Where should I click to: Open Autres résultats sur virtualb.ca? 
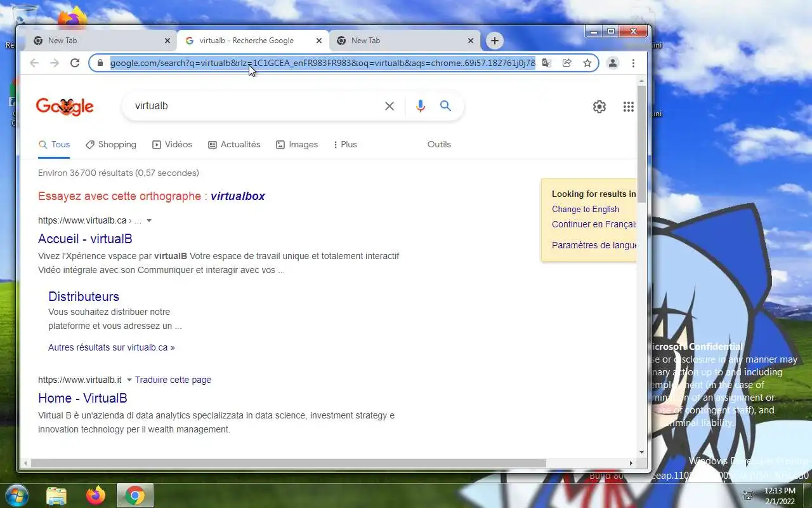coord(112,348)
